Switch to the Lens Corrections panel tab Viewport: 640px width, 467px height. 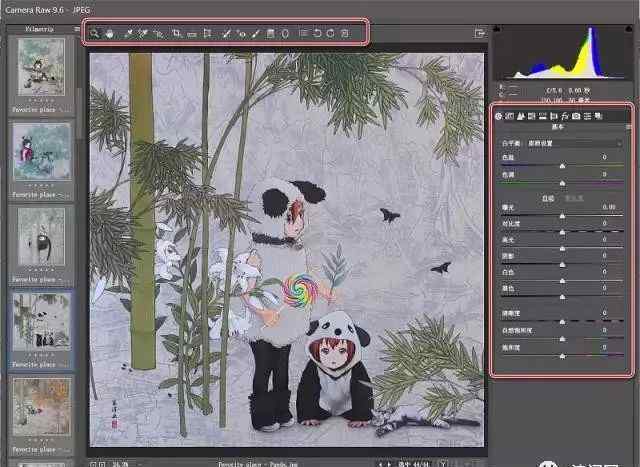[554, 116]
